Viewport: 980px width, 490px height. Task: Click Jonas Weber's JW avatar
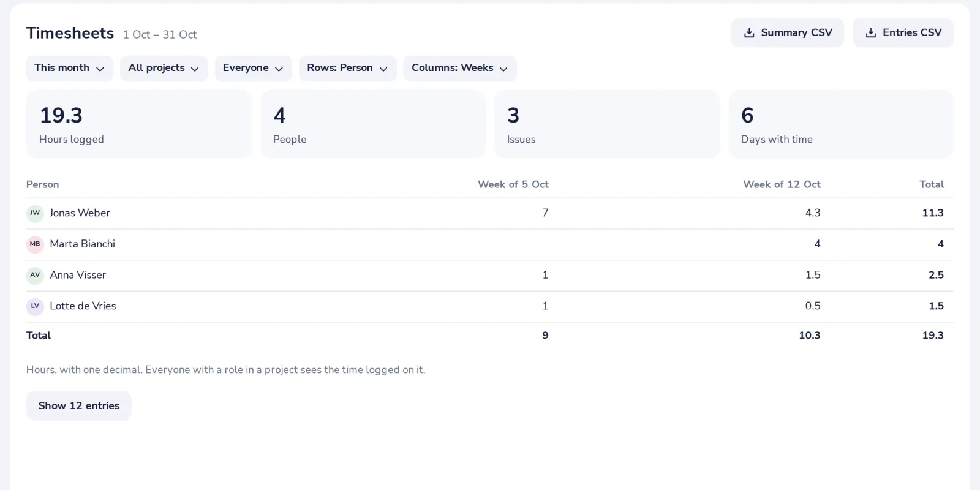pyautogui.click(x=35, y=213)
